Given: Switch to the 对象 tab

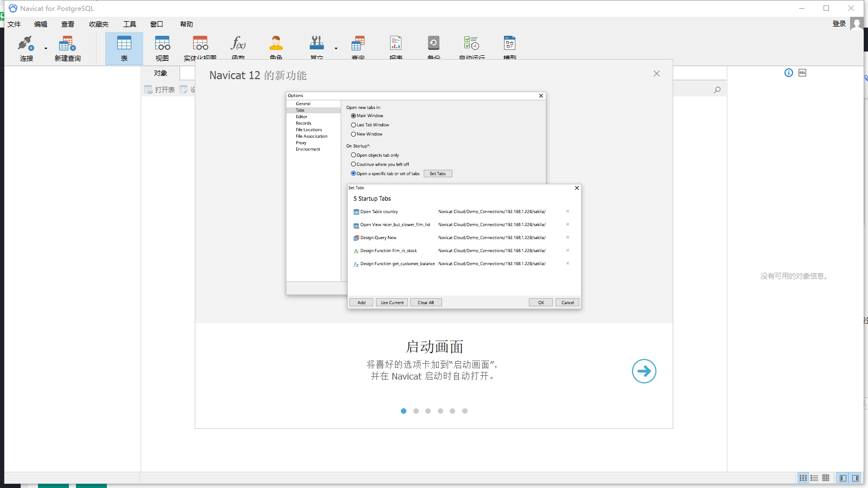Looking at the screenshot, I should click(161, 73).
